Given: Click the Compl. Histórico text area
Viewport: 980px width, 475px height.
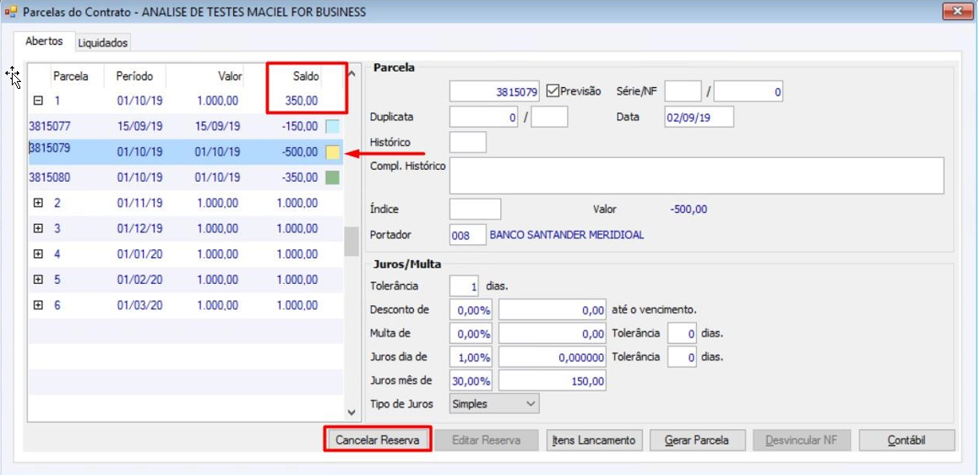Looking at the screenshot, I should [x=696, y=176].
